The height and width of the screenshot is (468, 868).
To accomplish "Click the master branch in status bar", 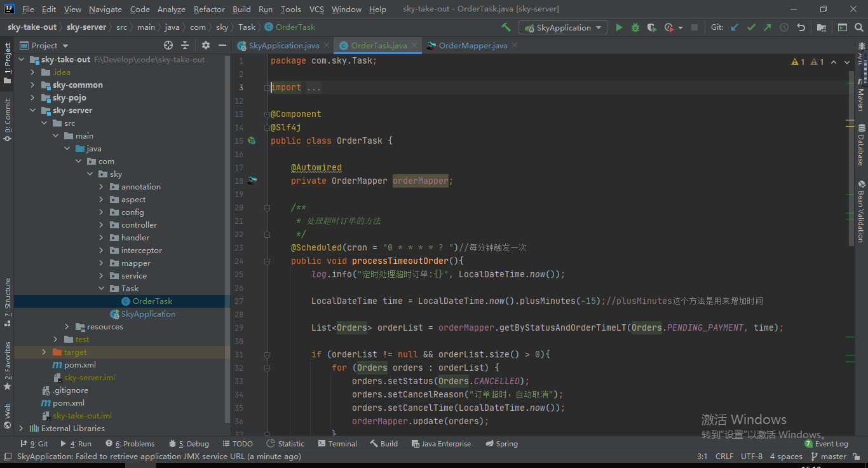I will pos(832,457).
